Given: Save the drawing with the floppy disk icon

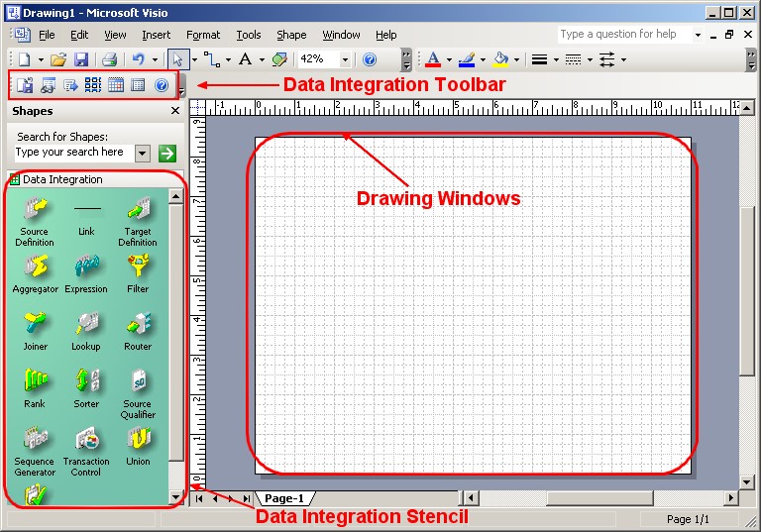Looking at the screenshot, I should 80,59.
